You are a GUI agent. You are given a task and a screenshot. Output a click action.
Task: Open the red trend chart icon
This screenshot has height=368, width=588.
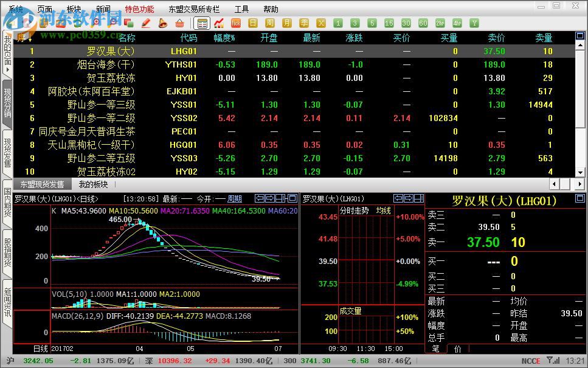click(219, 23)
